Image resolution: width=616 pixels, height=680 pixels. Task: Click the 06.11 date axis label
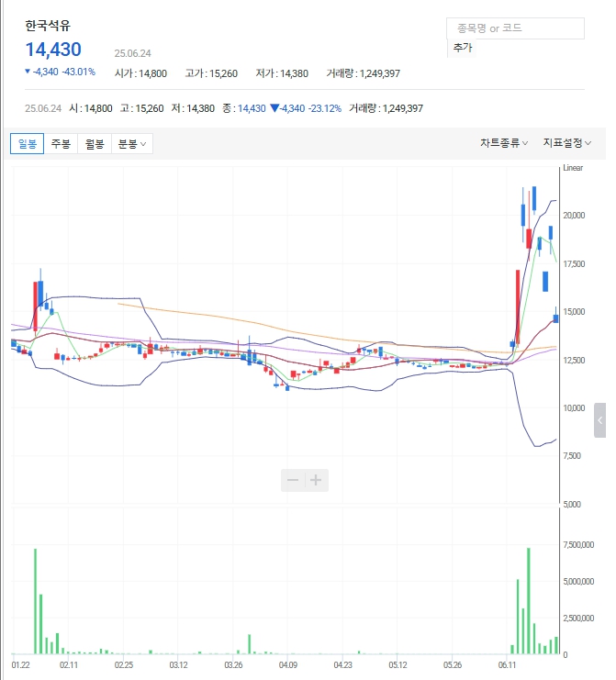click(x=507, y=664)
